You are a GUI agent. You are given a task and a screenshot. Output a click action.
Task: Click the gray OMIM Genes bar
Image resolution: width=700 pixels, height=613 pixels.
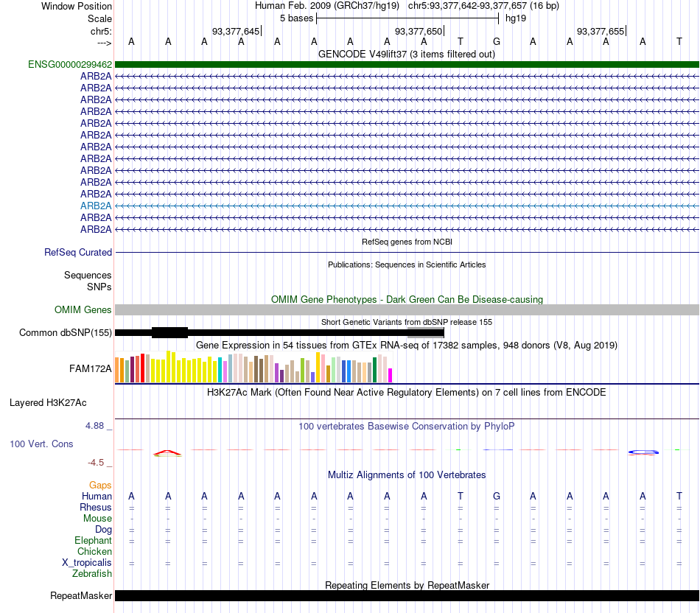pyautogui.click(x=407, y=310)
